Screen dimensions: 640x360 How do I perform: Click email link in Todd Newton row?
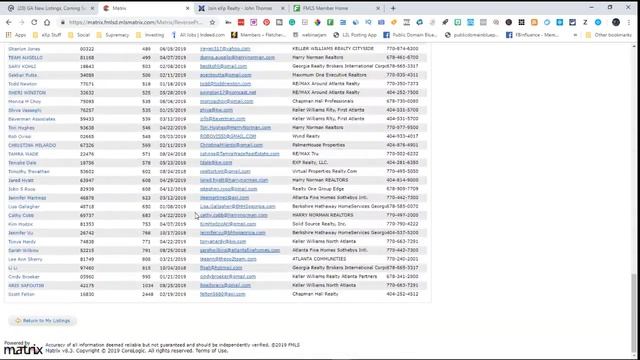click(225, 84)
